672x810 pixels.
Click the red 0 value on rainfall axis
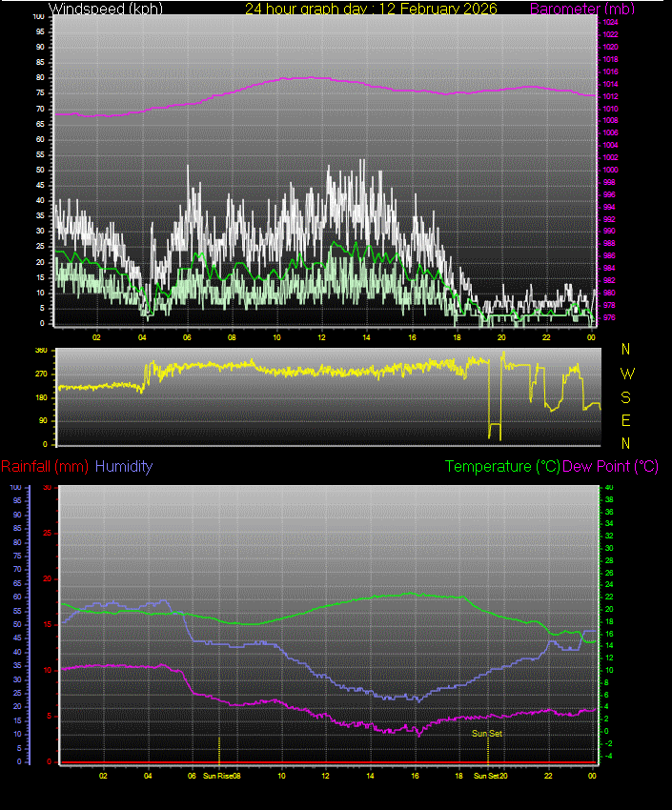(x=49, y=761)
